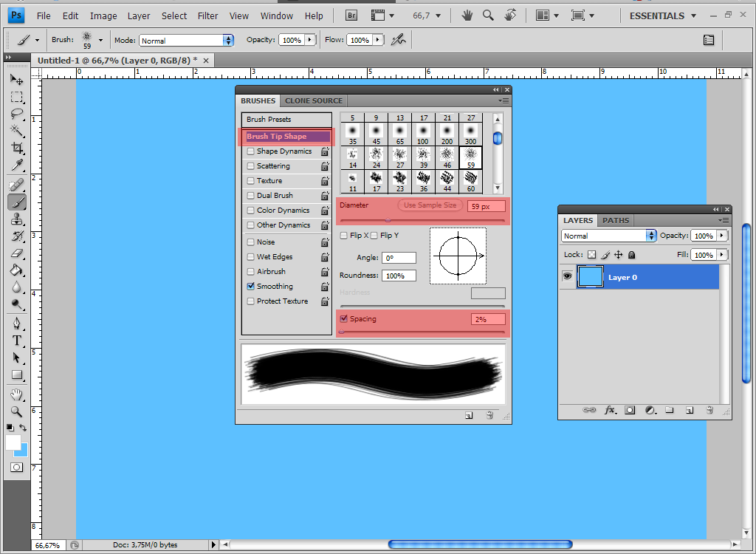The image size is (756, 554).
Task: Select the Move tool
Action: [17, 80]
